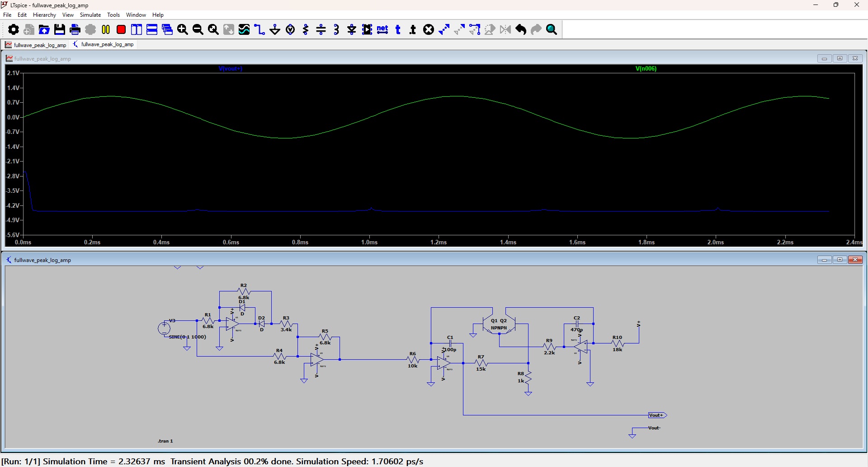Select the place diode tool
868x467 pixels.
point(352,30)
